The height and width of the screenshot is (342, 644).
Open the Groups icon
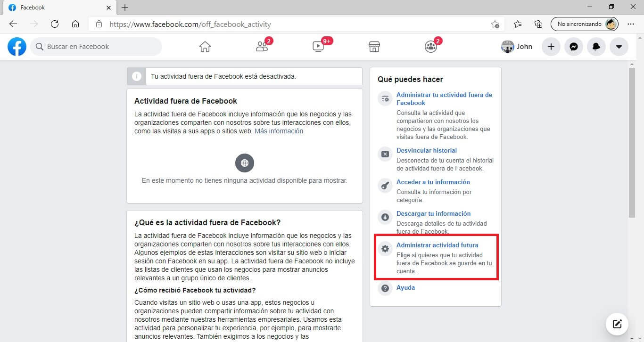431,46
